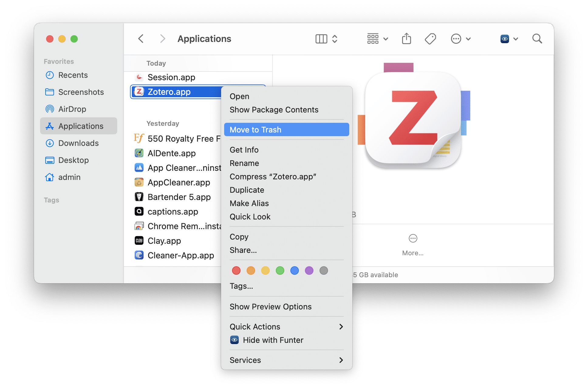Click the Edit Tags toolbar icon
The height and width of the screenshot is (386, 588).
(430, 39)
